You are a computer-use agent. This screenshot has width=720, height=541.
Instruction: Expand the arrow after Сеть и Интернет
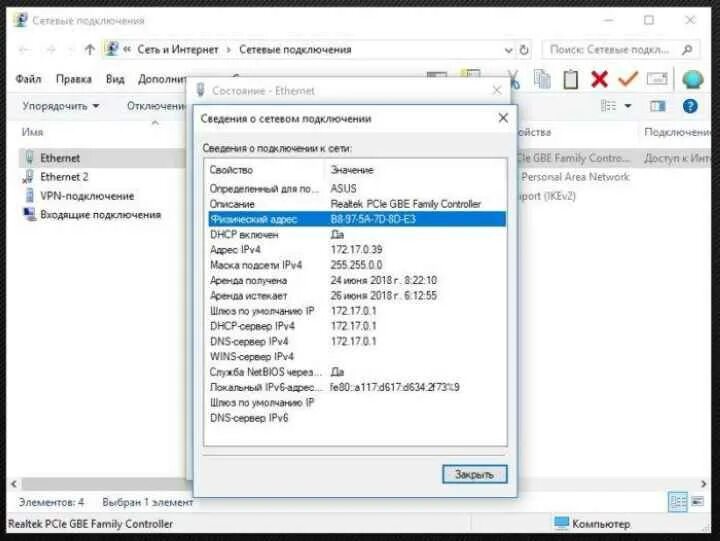229,50
